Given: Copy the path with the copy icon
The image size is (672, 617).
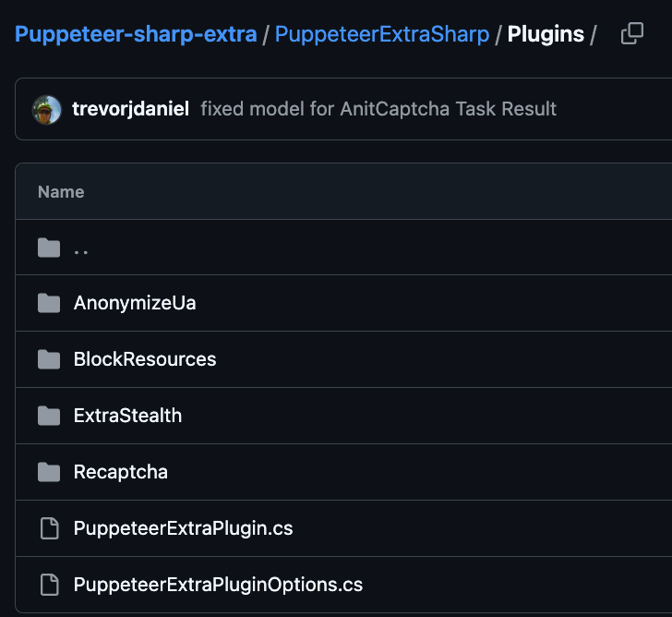Looking at the screenshot, I should pos(632,33).
